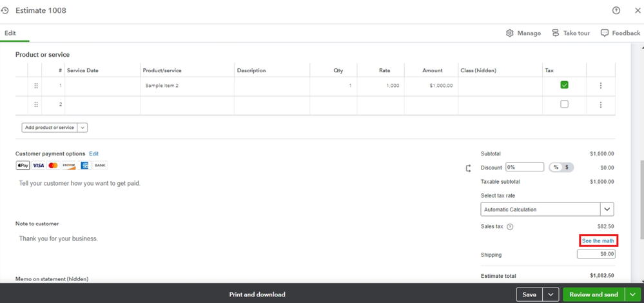Click the Sample Item 2 product cell
This screenshot has height=303, width=644.
coord(188,86)
